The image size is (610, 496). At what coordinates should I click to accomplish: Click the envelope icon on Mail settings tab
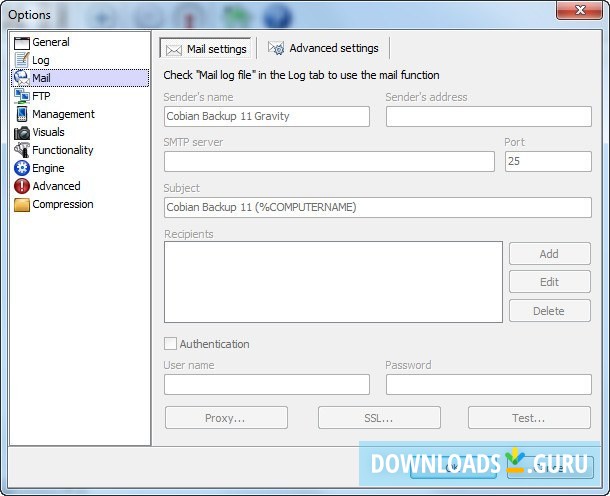pos(174,50)
